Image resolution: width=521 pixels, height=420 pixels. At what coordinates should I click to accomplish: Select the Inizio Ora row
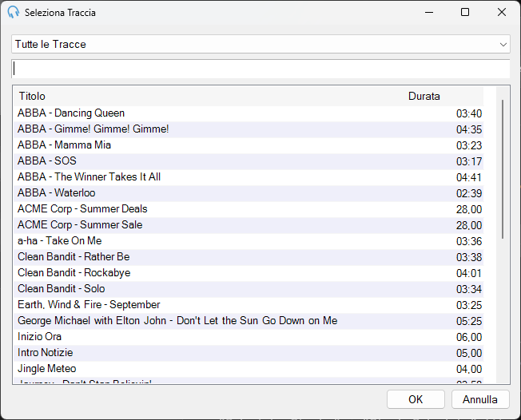point(249,336)
